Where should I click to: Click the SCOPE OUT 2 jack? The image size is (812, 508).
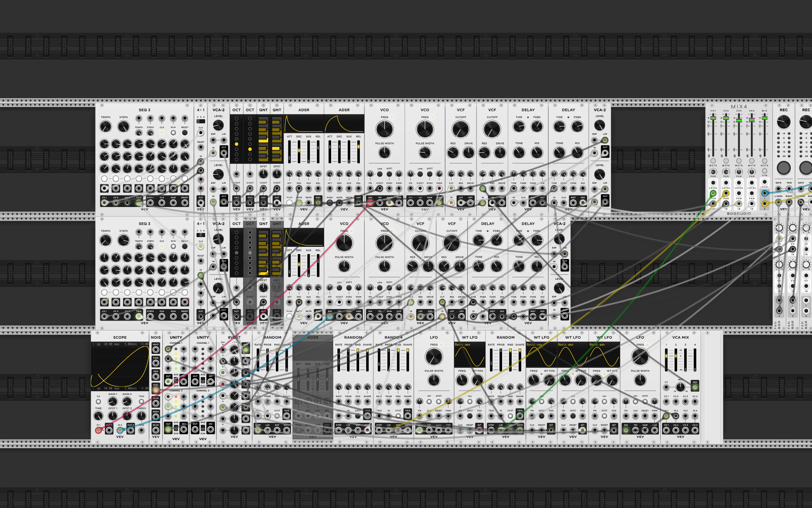click(x=130, y=430)
